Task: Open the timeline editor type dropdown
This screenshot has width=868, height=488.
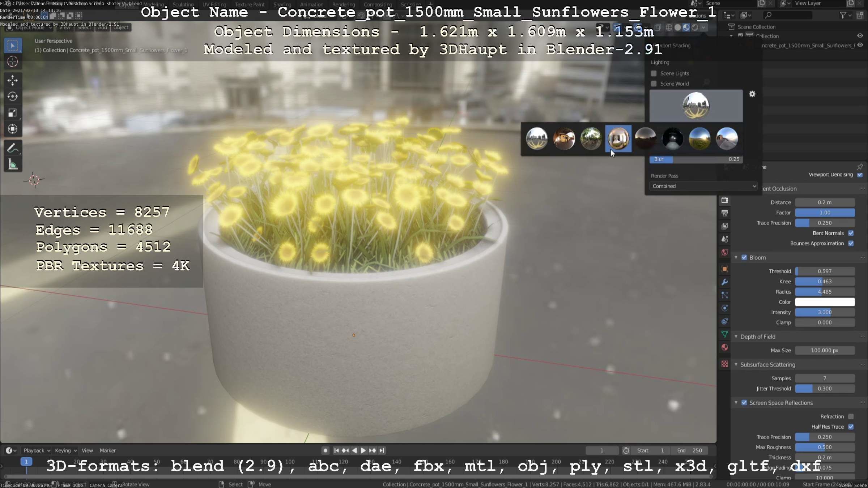Action: click(x=11, y=450)
